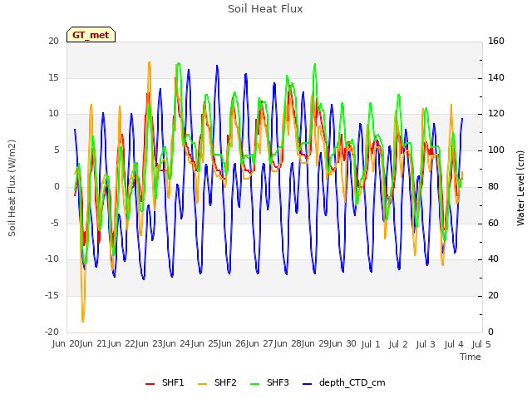Image resolution: width=532 pixels, height=399 pixels.
Task: Click the Jul 1 x-axis tick label
Action: 371,344
